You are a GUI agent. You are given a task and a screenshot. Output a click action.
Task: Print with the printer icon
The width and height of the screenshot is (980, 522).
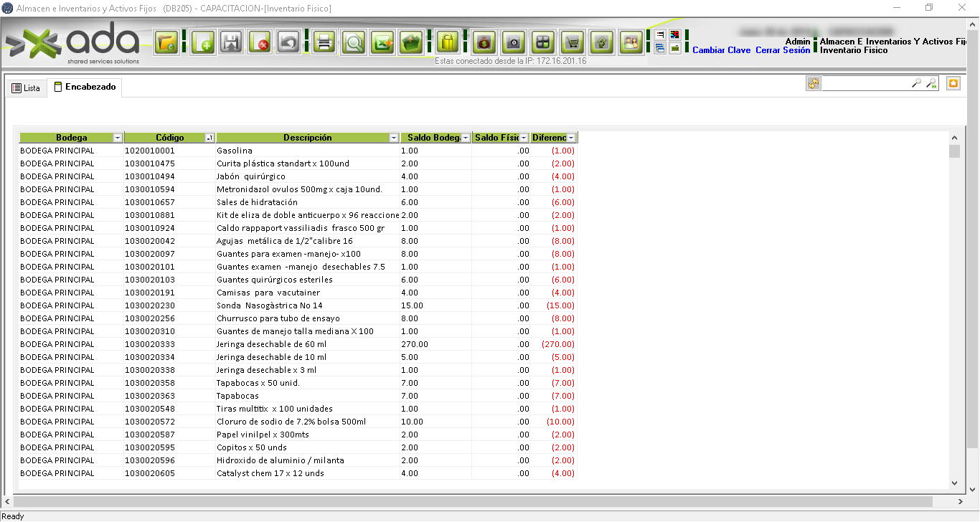[324, 43]
